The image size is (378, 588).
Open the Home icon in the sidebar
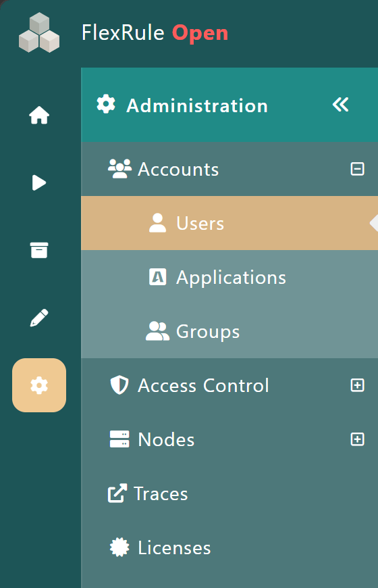click(x=39, y=115)
